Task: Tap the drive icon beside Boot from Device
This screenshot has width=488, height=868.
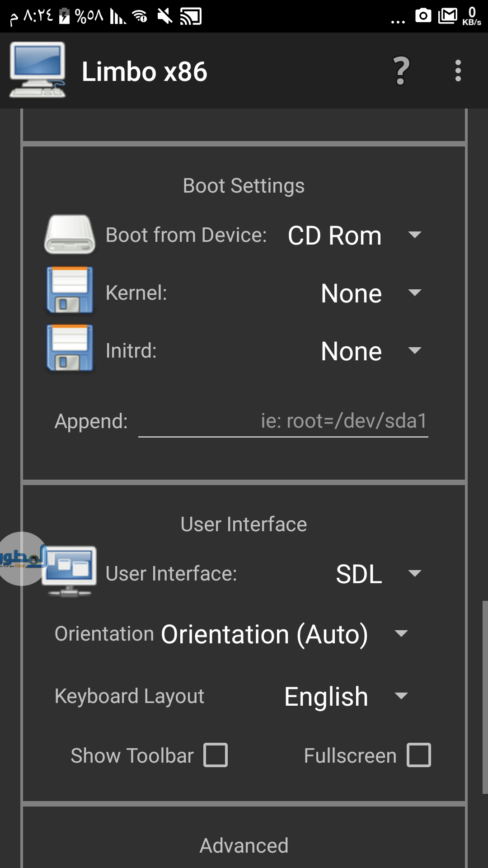Action: 70,235
